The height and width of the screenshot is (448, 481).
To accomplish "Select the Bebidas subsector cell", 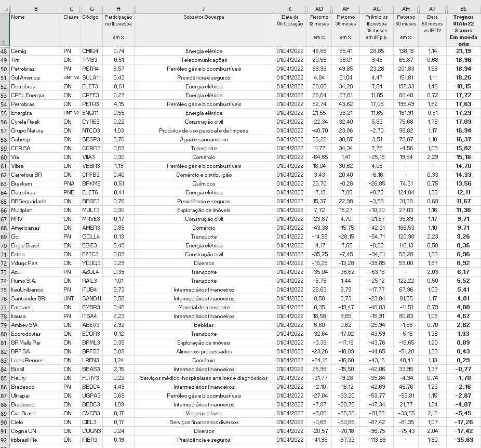I will coord(204,325).
